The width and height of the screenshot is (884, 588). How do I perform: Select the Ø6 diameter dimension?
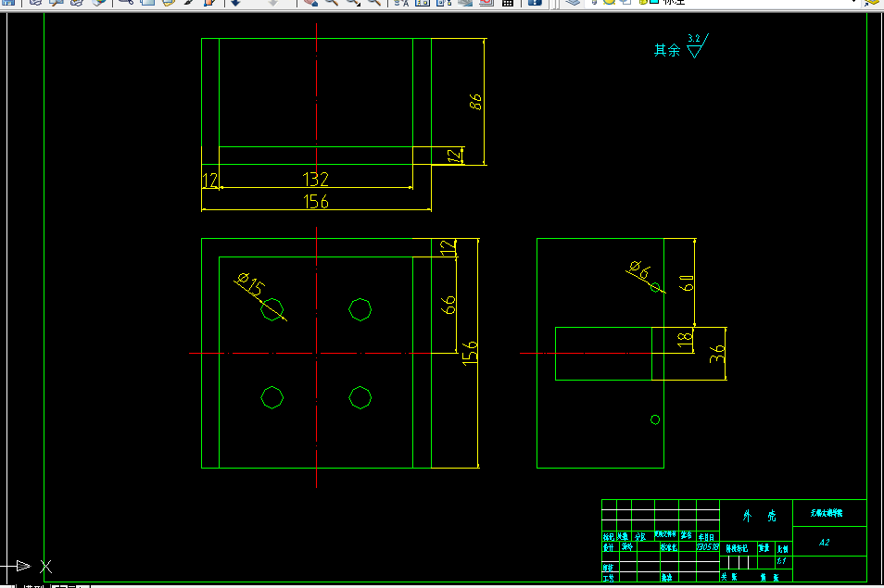click(x=639, y=269)
